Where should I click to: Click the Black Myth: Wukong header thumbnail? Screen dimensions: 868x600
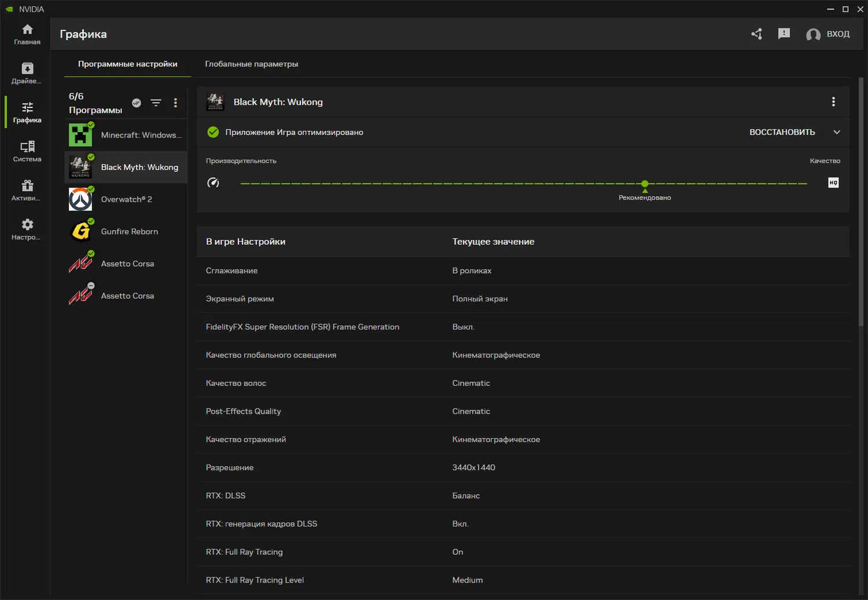[215, 102]
